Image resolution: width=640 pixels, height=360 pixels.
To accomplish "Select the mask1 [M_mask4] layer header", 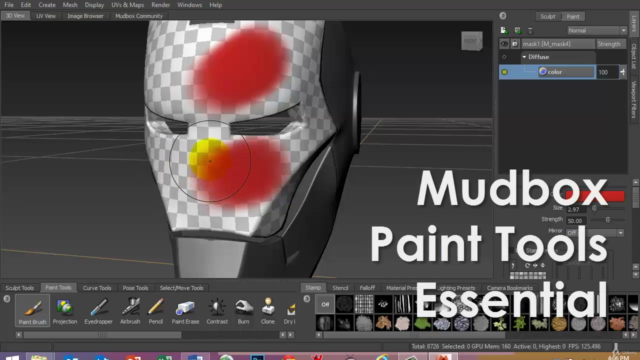I will (558, 44).
